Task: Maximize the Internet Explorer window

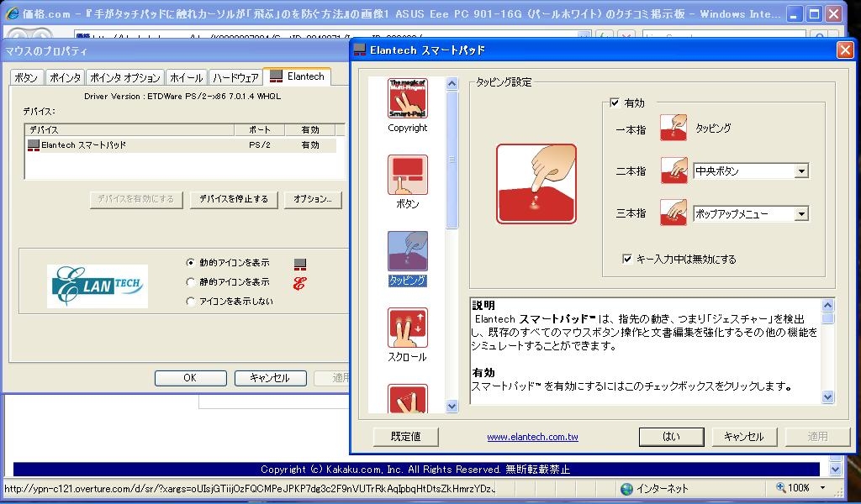Action: (814, 14)
